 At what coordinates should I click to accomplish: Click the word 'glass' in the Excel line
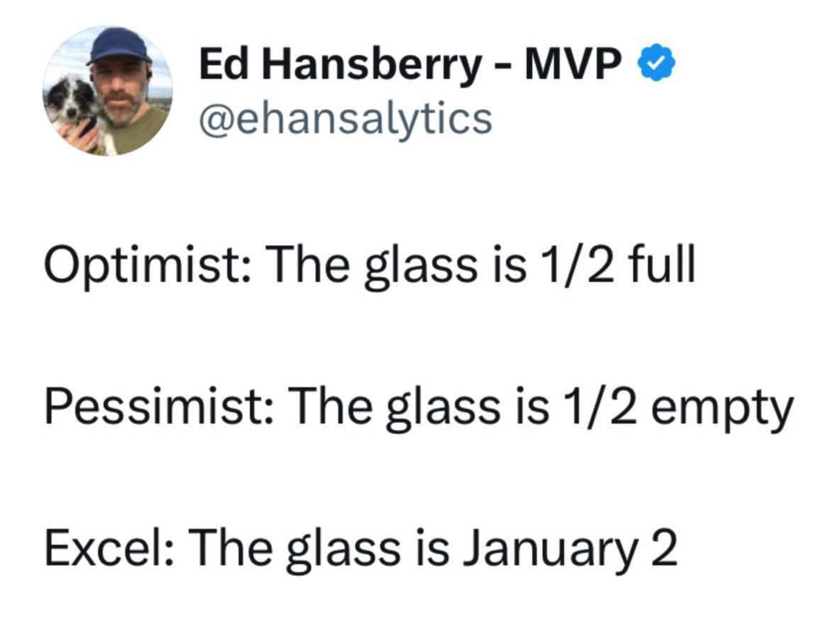344,550
